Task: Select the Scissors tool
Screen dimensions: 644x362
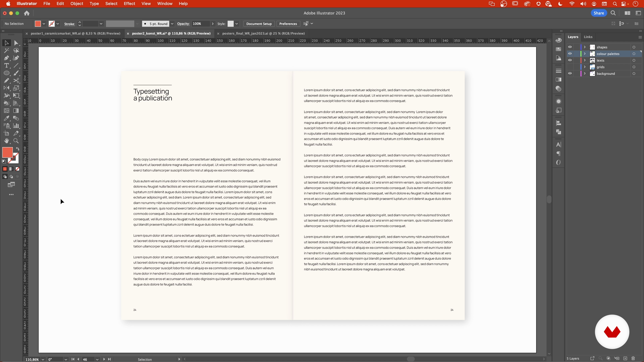Action: [x=16, y=80]
